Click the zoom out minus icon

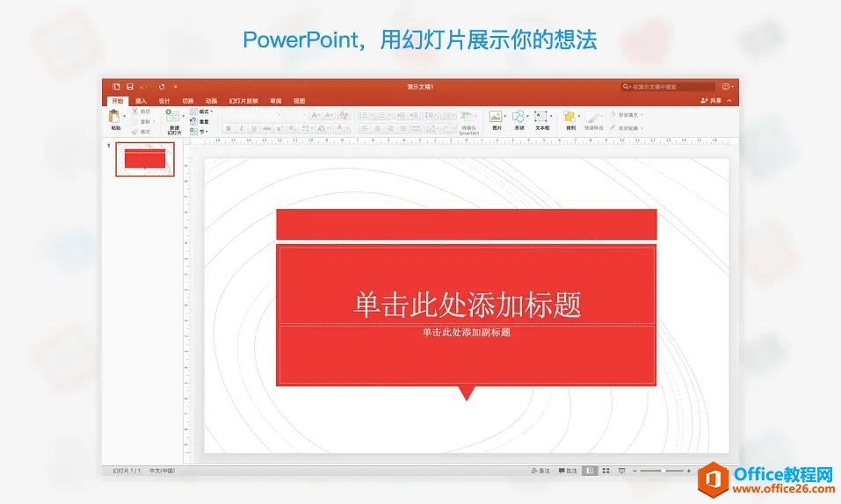(635, 471)
